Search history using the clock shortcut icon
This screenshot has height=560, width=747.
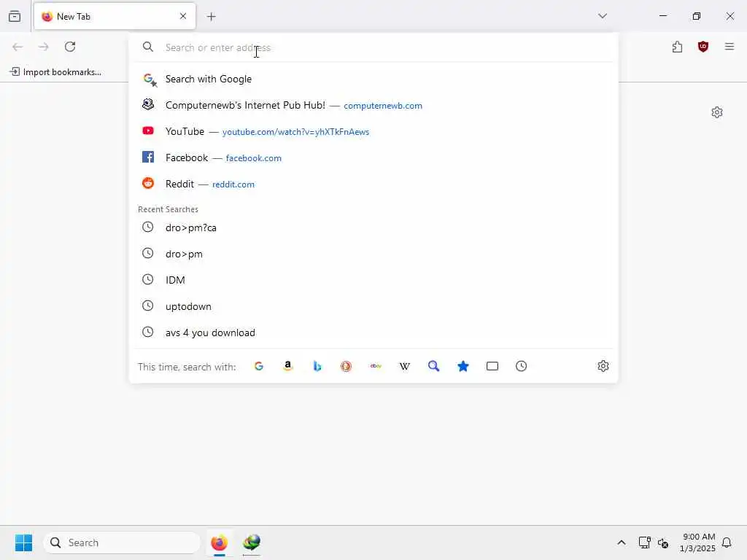pyautogui.click(x=521, y=366)
